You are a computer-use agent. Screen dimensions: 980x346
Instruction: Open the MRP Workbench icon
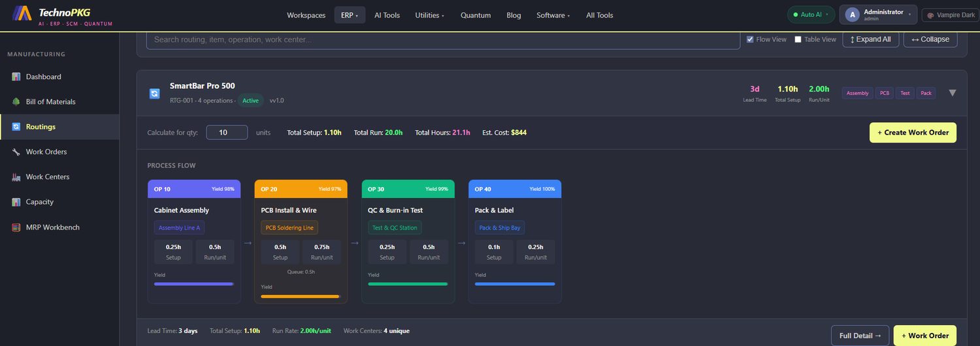tap(16, 227)
